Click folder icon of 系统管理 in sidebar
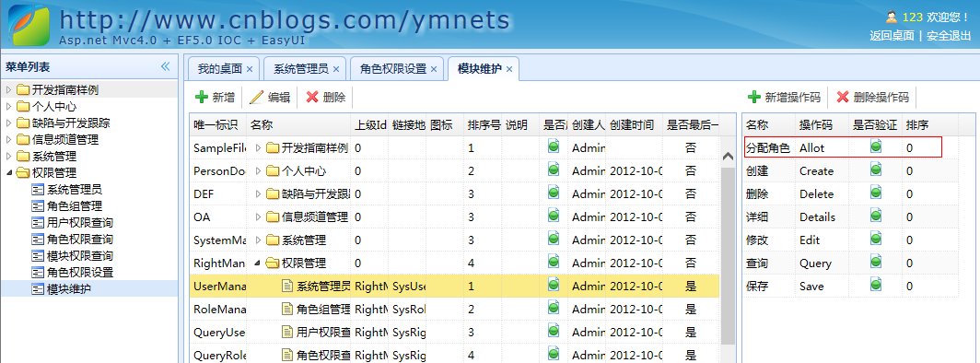The height and width of the screenshot is (363, 980). point(23,157)
